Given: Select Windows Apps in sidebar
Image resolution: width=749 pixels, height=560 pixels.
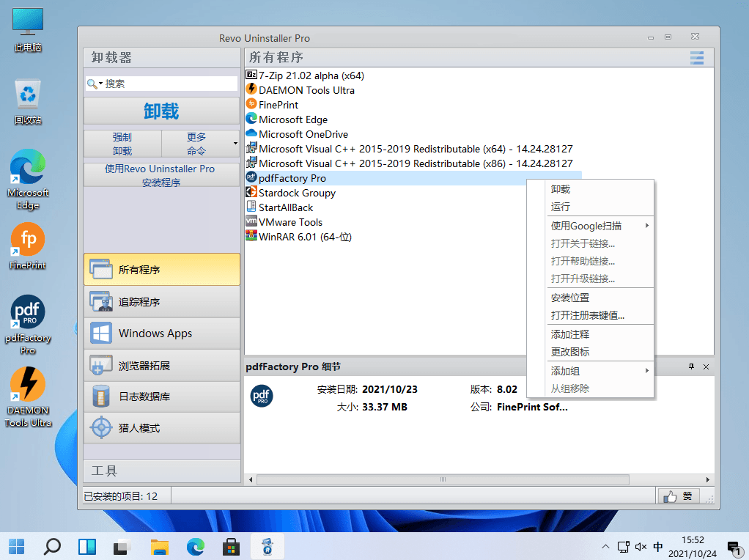Looking at the screenshot, I should pyautogui.click(x=161, y=334).
